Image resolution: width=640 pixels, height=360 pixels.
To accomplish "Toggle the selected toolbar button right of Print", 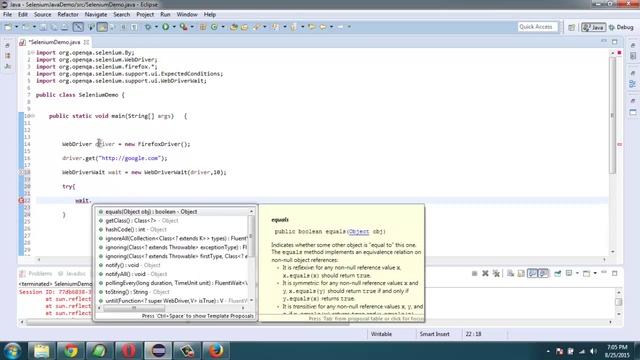I will (x=78, y=27).
